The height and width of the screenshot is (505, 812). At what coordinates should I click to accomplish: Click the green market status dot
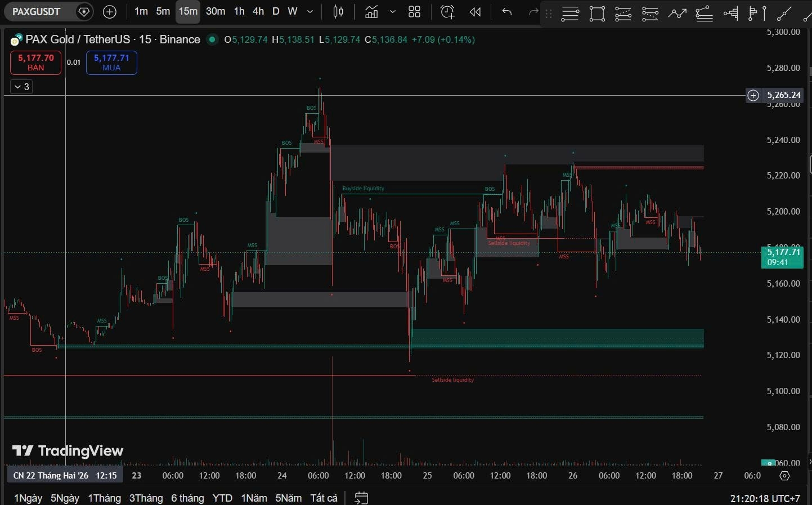click(x=212, y=39)
